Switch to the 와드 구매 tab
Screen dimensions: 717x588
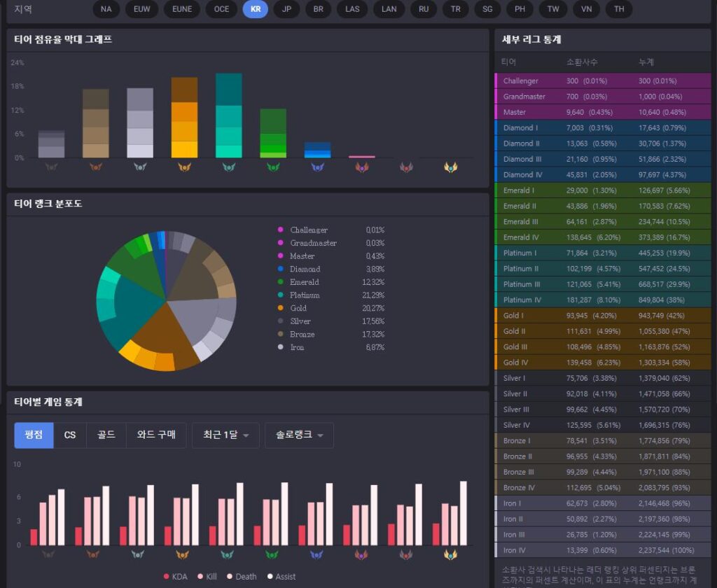point(156,435)
